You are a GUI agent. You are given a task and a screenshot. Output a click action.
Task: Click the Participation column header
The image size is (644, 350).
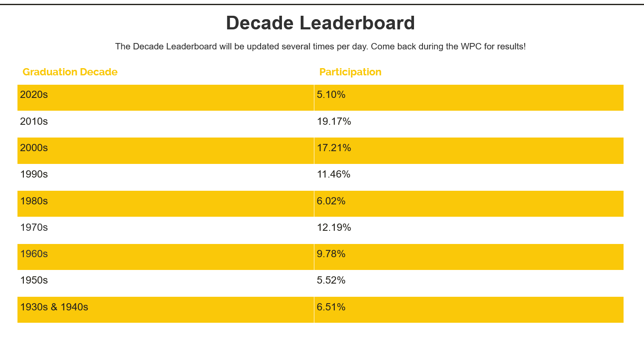click(350, 72)
